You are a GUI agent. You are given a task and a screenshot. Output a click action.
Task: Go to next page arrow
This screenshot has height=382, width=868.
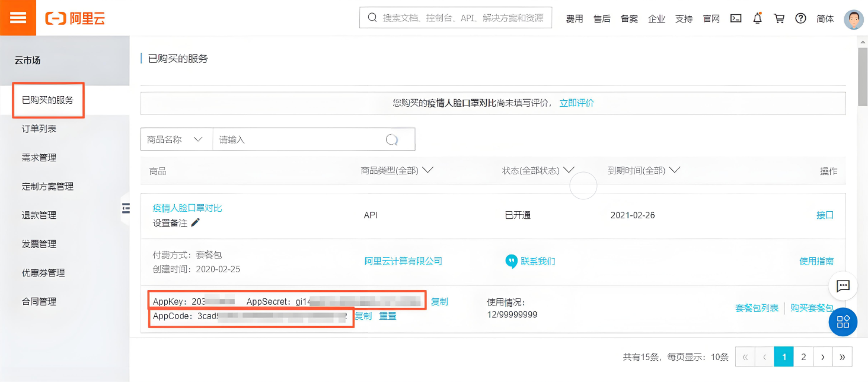(823, 356)
